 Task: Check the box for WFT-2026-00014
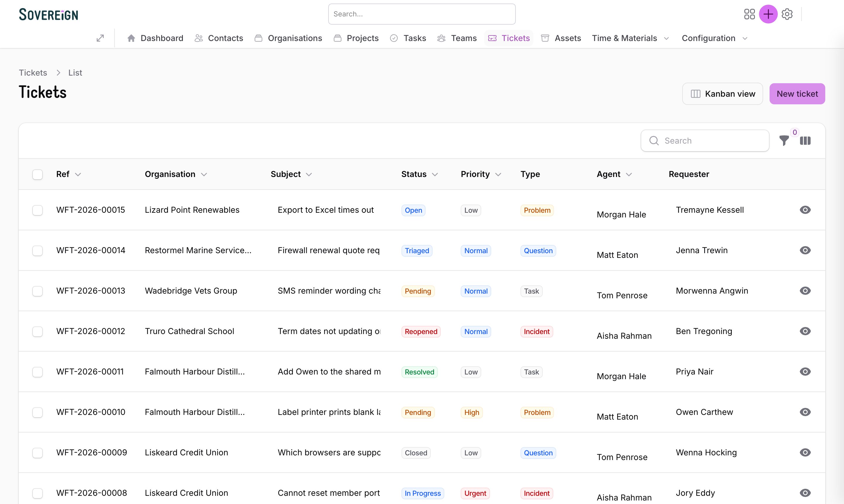[37, 251]
